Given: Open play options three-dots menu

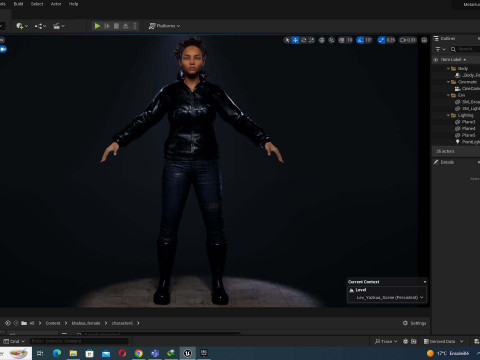Looking at the screenshot, I should pyautogui.click(x=135, y=26).
